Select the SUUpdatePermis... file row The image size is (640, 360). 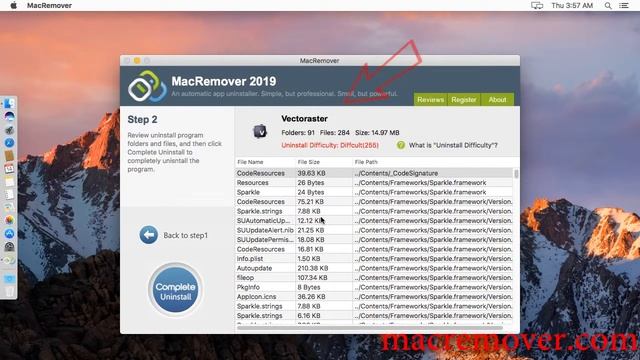(374, 240)
